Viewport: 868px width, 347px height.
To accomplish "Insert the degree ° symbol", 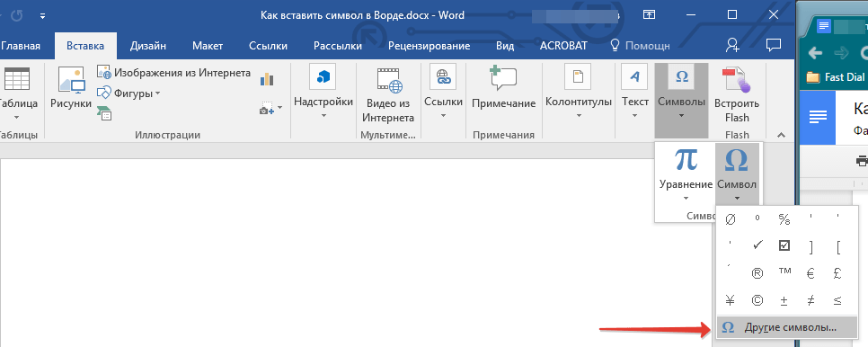I will [x=757, y=219].
